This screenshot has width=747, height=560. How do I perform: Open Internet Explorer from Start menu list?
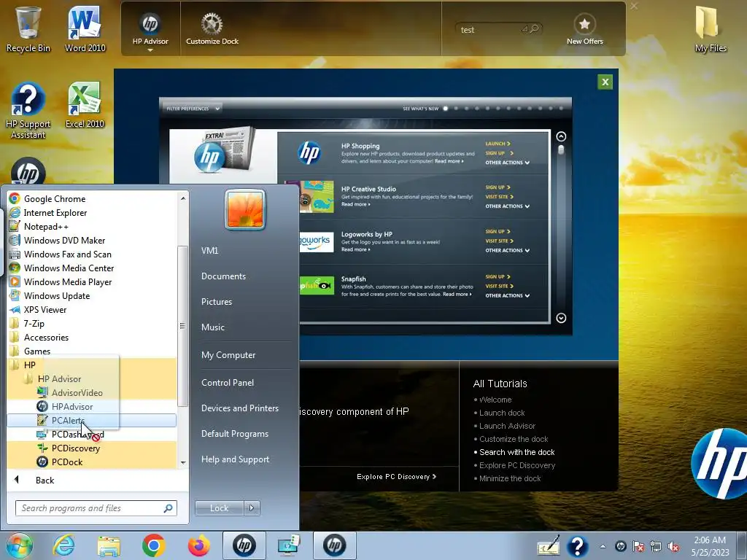click(91, 212)
